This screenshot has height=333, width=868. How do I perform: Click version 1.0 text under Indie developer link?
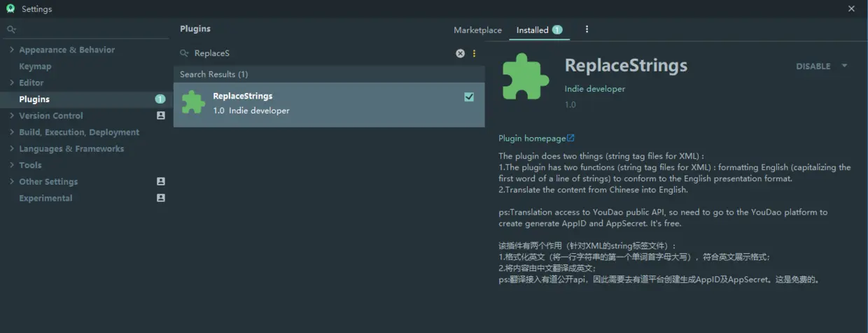click(570, 105)
